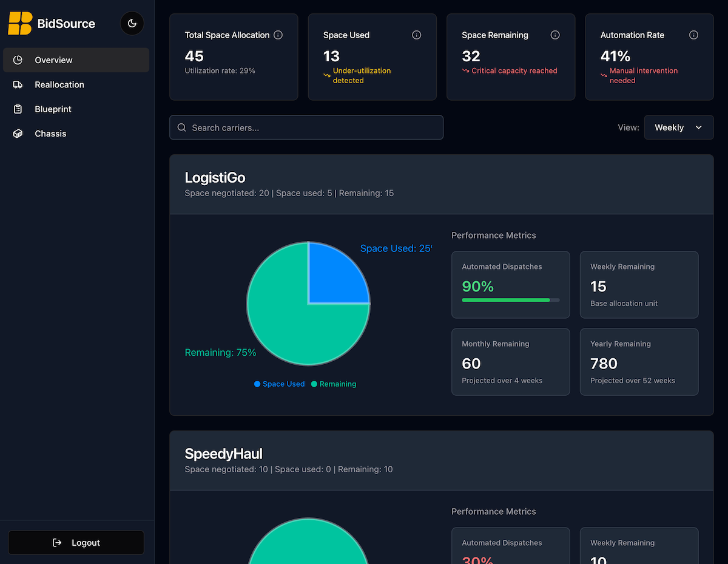Click the Manual intervention trend icon

[x=604, y=75]
